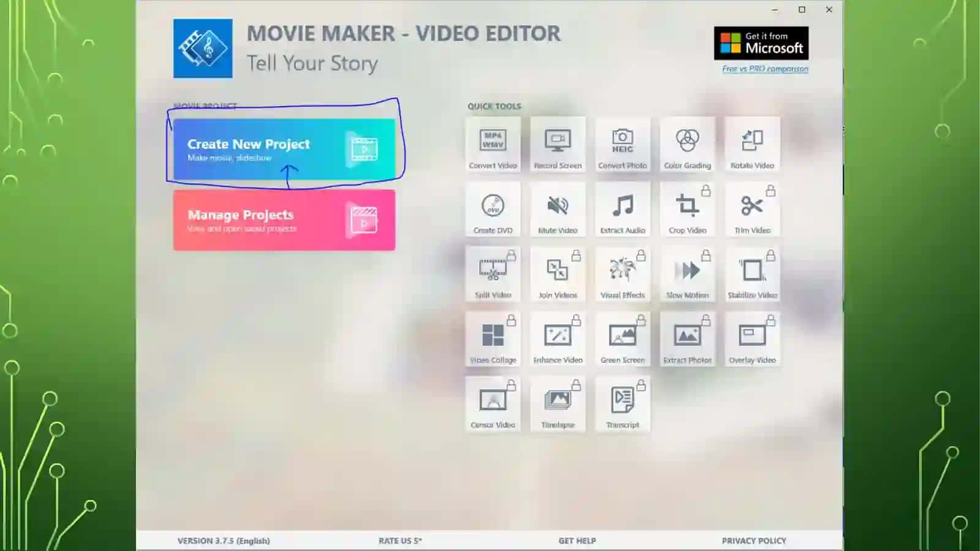Image resolution: width=980 pixels, height=551 pixels.
Task: Open the Mute Video tool
Action: click(558, 210)
